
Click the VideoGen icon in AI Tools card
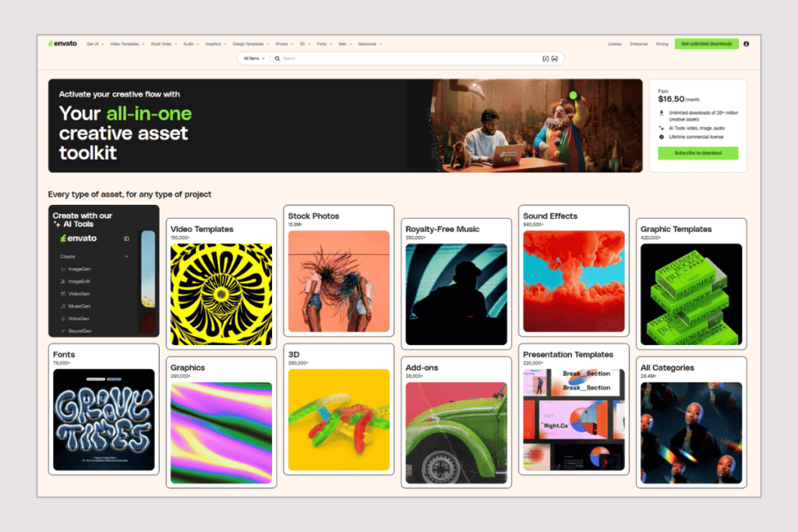pos(63,294)
